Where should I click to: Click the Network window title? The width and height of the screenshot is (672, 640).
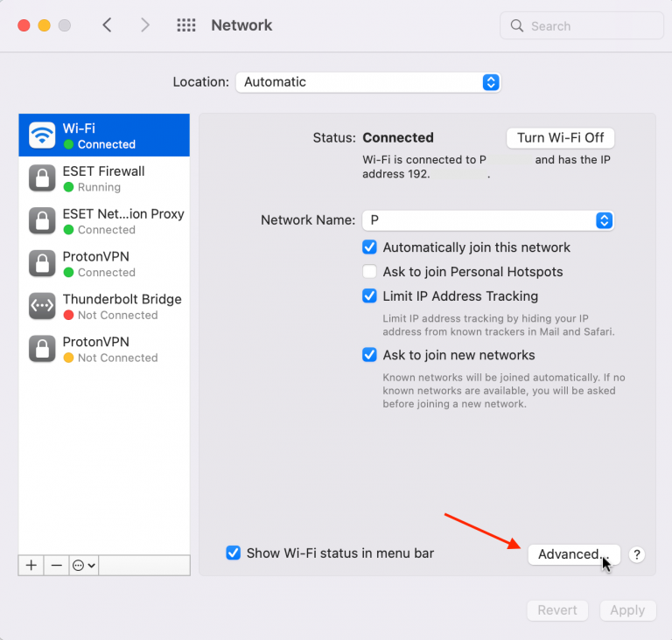point(241,25)
